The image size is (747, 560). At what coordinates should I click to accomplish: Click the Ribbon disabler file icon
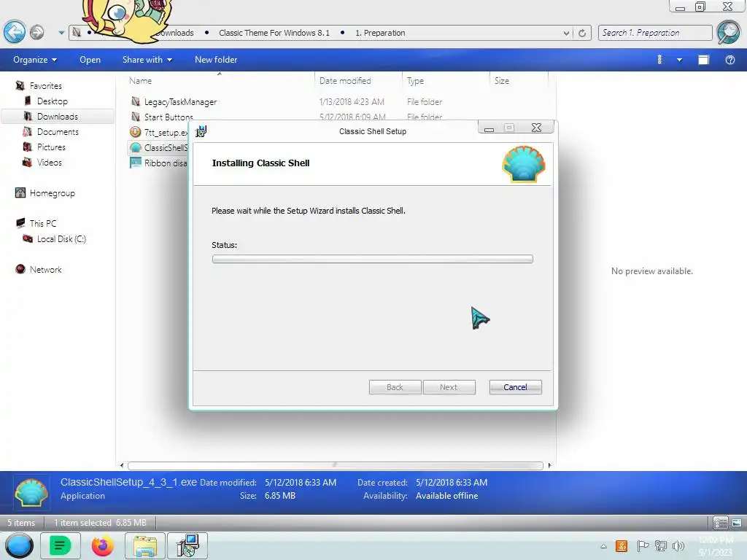point(136,163)
